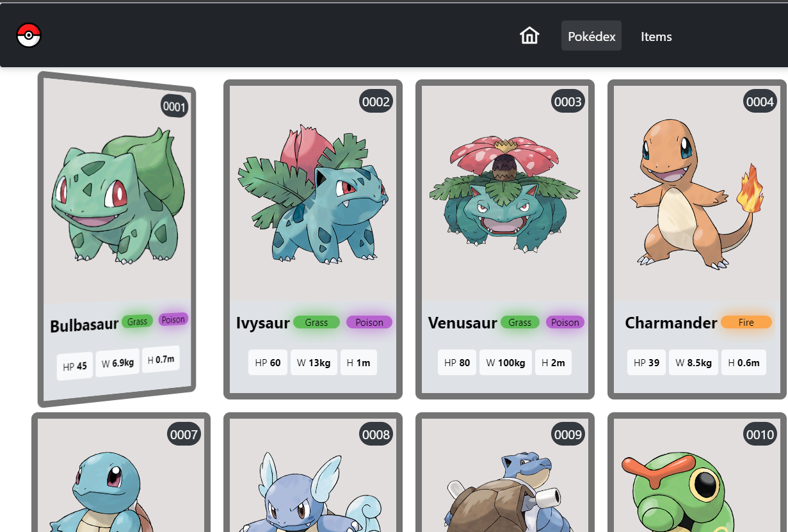
Task: Click the Pokéball logo in the navbar
Action: pos(28,35)
